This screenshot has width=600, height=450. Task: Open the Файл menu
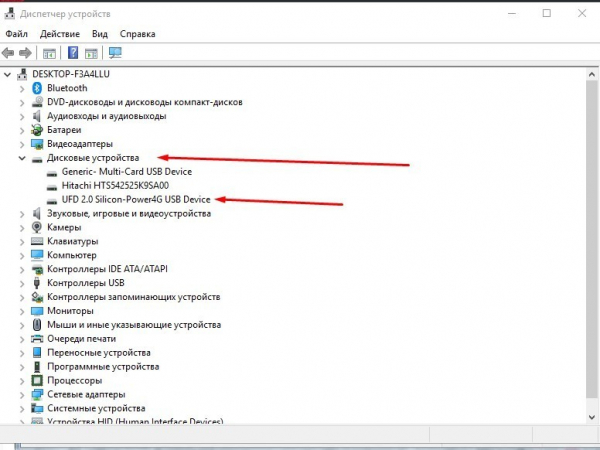(x=16, y=34)
